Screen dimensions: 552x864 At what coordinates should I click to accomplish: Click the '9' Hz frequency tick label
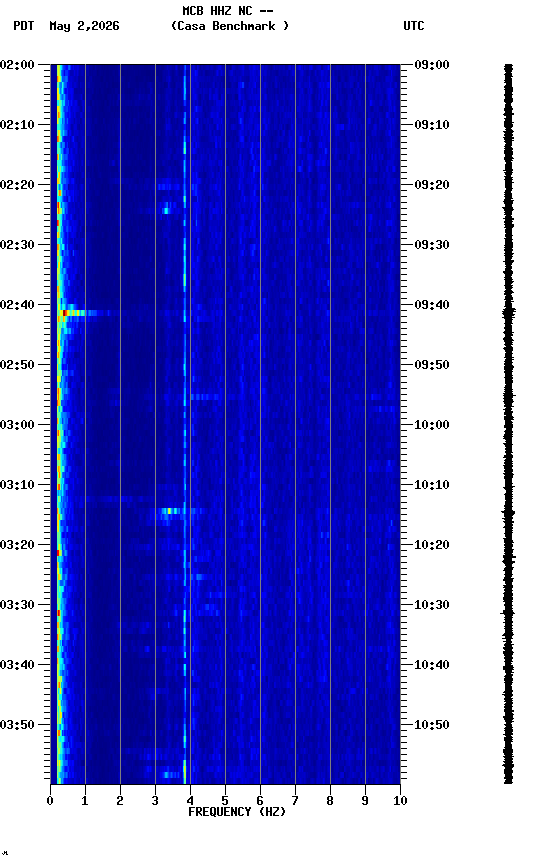click(365, 801)
